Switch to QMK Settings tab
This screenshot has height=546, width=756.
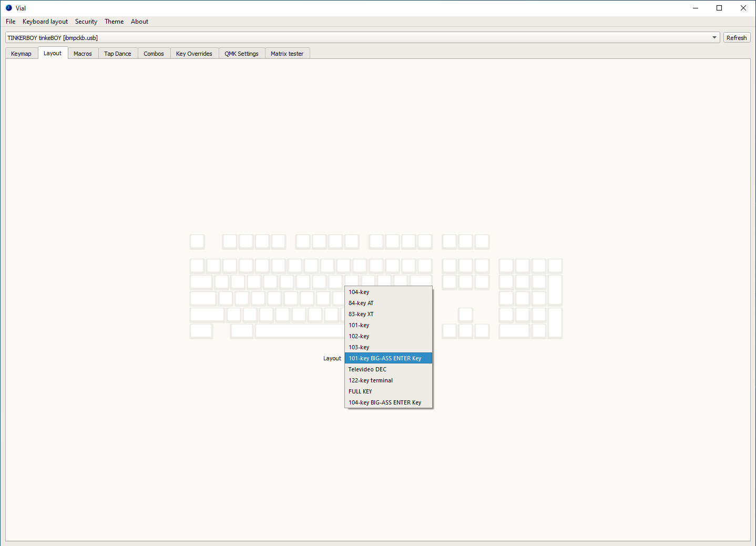[x=242, y=54]
